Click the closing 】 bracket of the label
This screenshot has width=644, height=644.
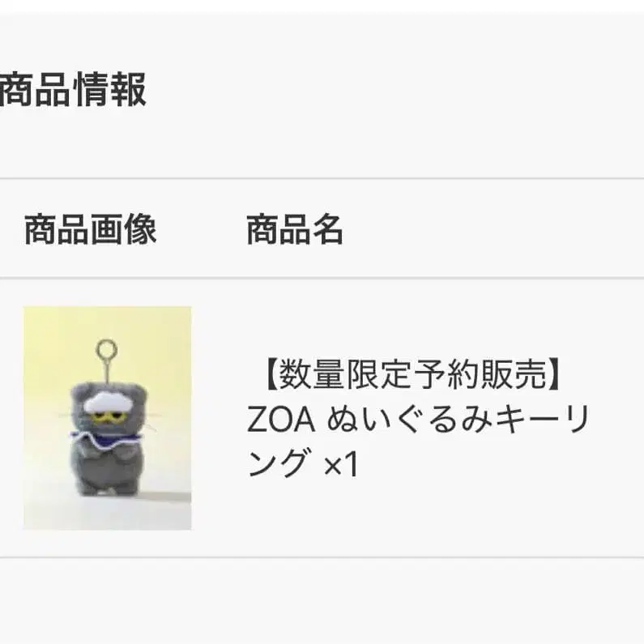point(554,374)
